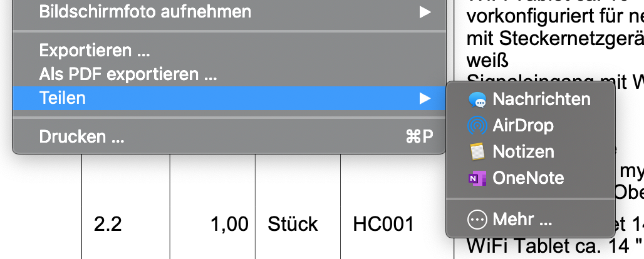Open the Drucken … menu item
The width and height of the screenshot is (644, 259).
(x=81, y=137)
